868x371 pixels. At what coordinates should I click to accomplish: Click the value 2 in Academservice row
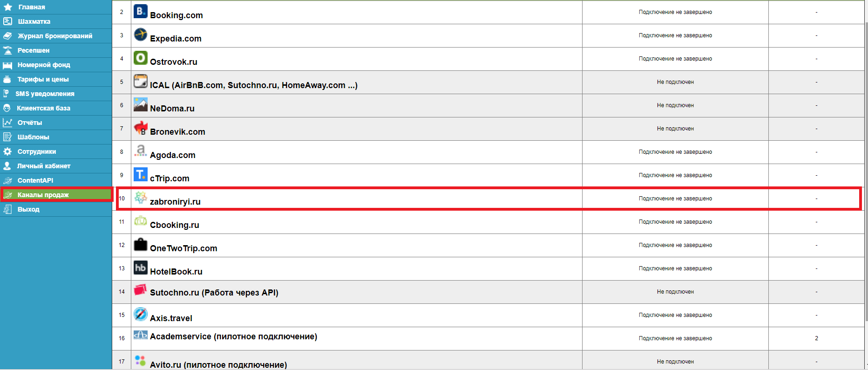click(x=816, y=338)
